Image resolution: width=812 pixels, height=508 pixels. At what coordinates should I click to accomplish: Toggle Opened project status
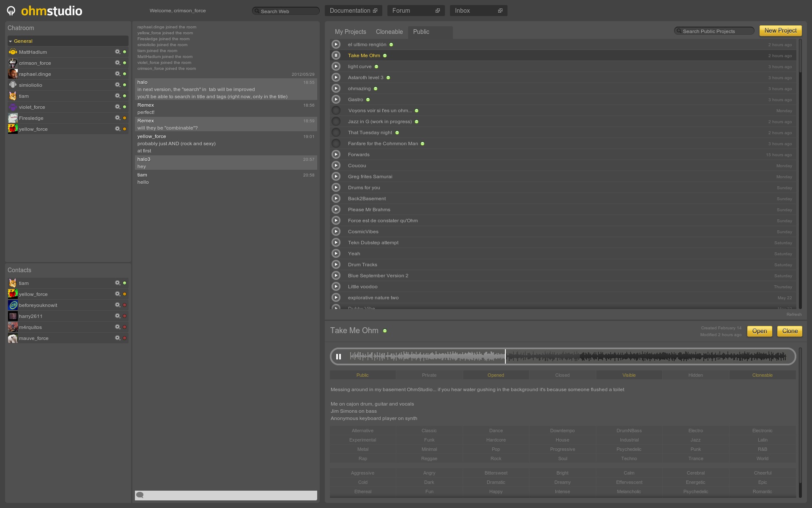point(496,375)
